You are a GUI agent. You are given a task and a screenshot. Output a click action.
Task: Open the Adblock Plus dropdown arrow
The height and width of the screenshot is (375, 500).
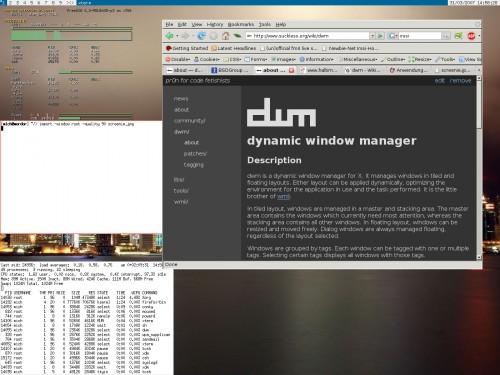tap(479, 36)
